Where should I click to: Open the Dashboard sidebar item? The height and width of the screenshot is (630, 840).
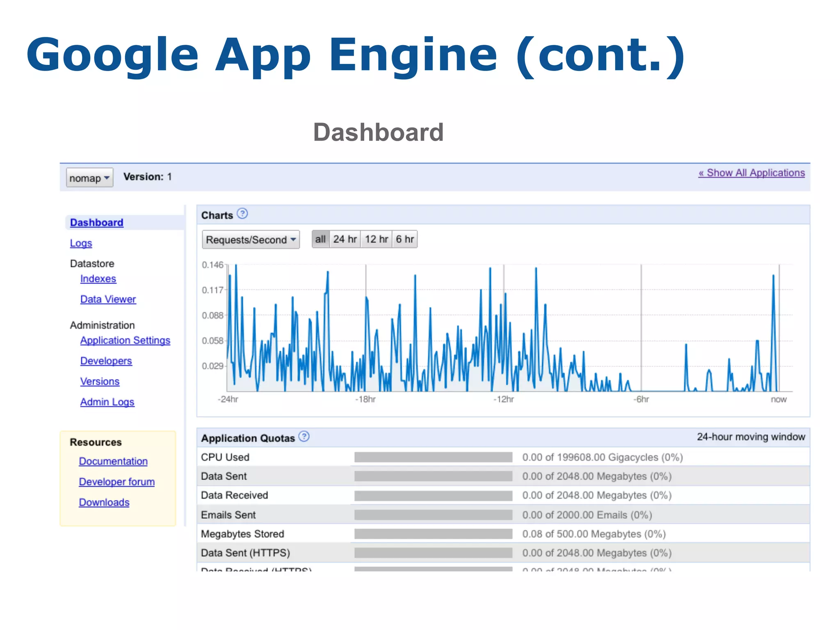pos(97,222)
